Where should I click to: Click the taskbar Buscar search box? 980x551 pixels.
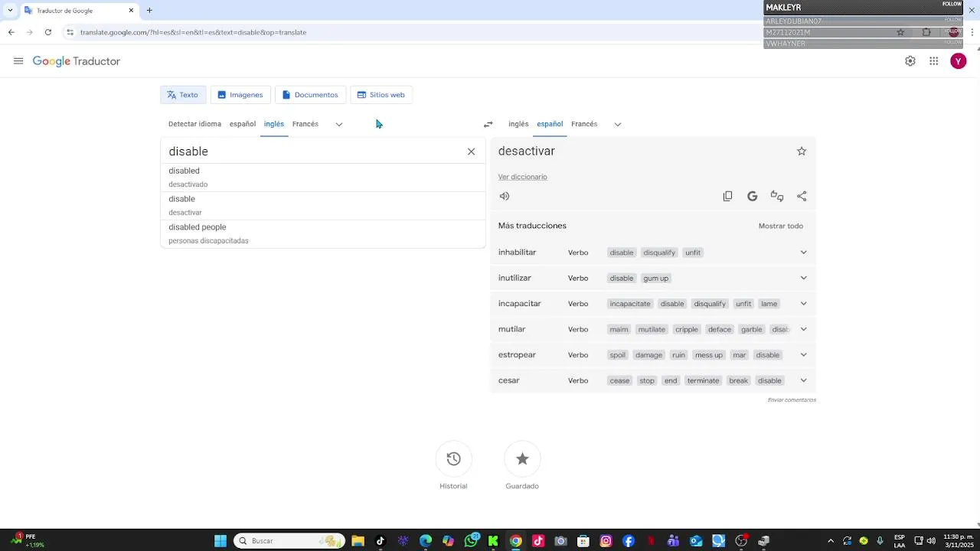289,541
